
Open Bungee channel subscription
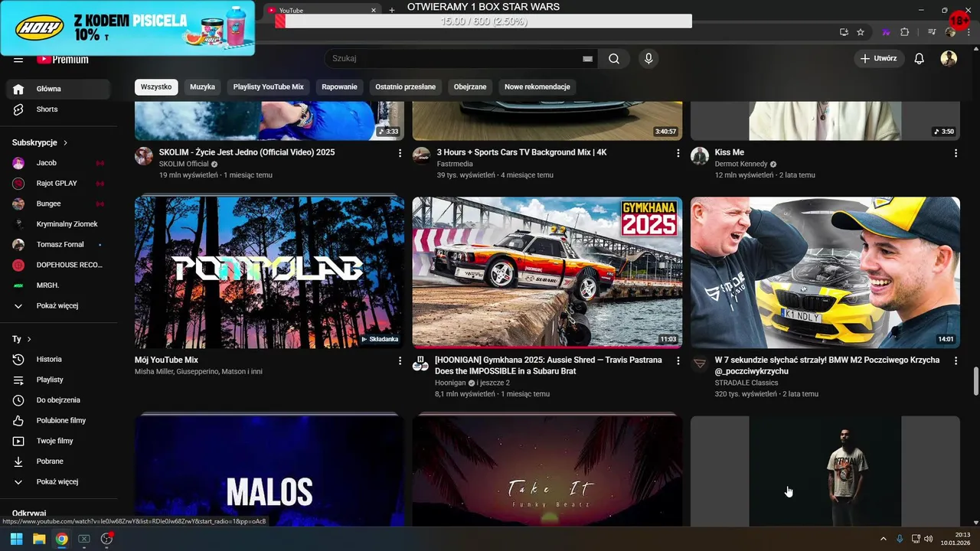58,204
